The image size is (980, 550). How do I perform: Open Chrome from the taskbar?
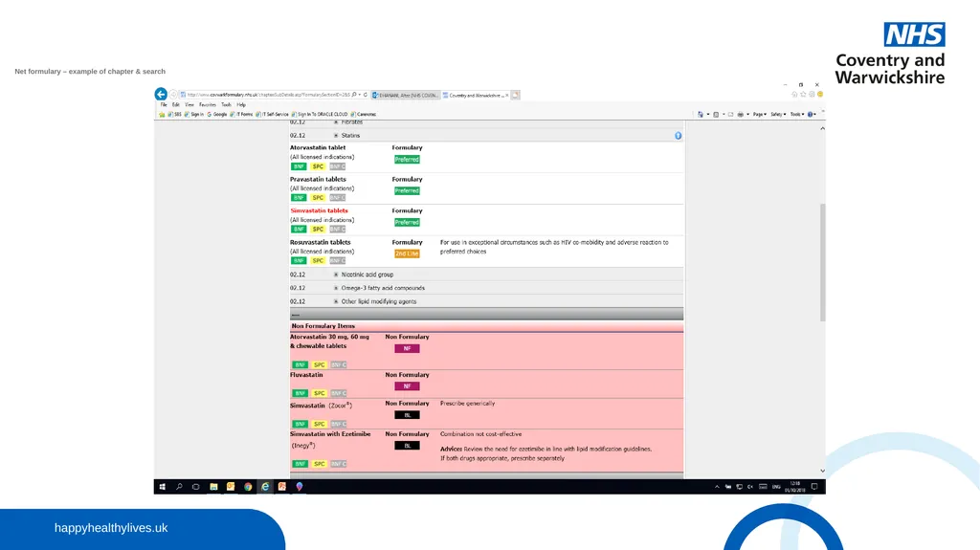coord(248,487)
